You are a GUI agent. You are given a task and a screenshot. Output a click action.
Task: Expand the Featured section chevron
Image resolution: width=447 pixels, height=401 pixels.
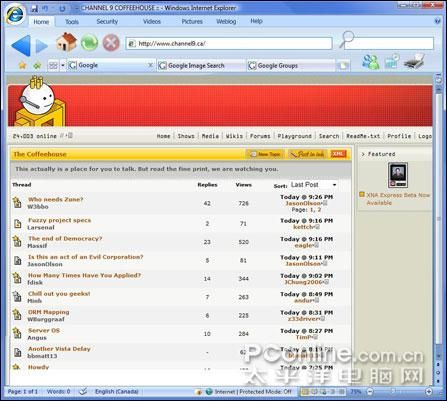point(363,154)
